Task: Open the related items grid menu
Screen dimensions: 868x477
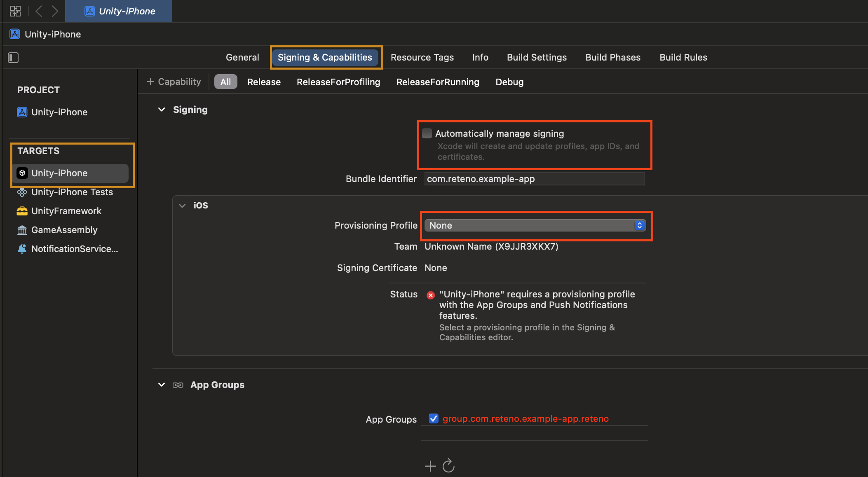Action: click(x=15, y=11)
